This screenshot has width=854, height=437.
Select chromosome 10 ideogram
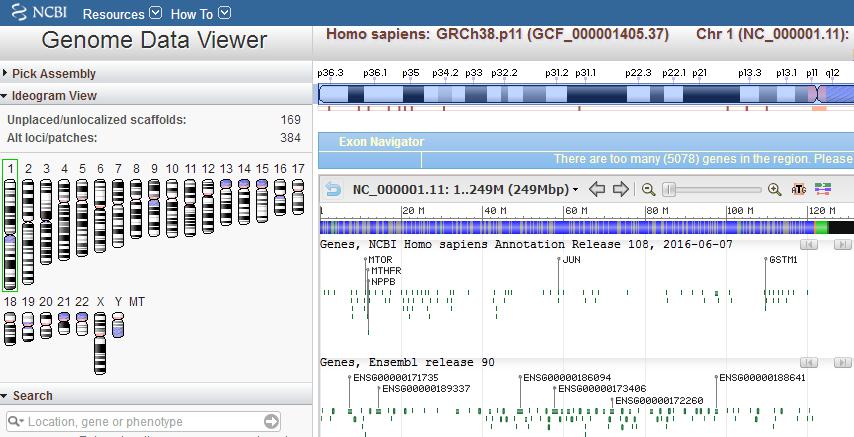172,208
